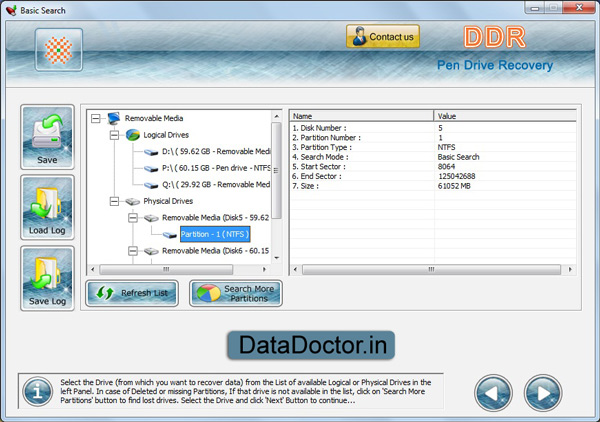Click the Disk6 drive icon
600x422 pixels.
point(151,251)
